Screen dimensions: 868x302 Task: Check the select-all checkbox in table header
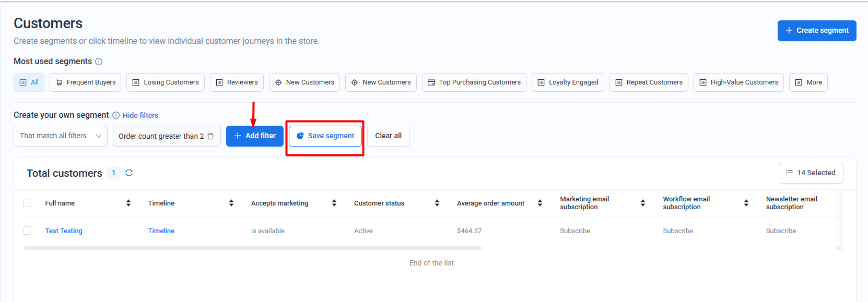[27, 203]
